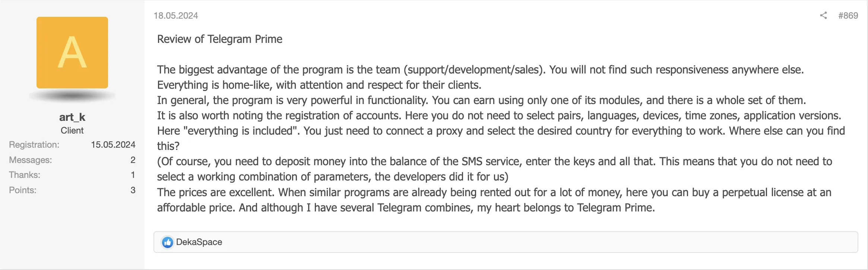Click the Messages count 2
868x270 pixels.
132,160
